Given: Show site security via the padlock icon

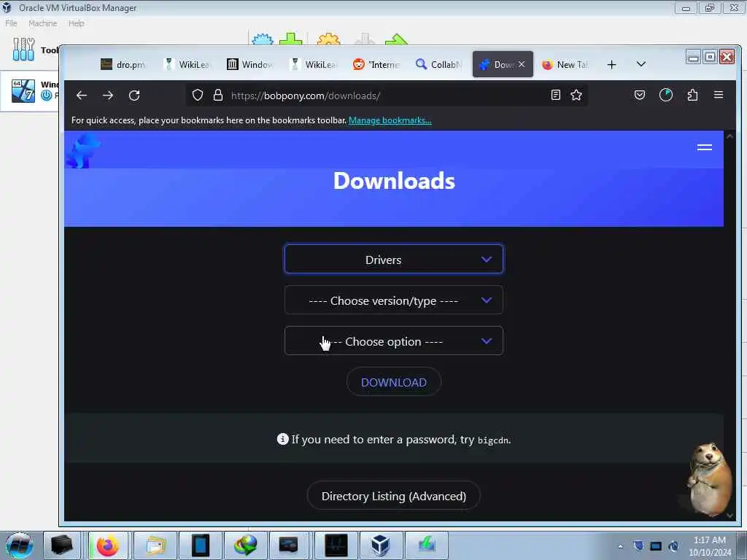Looking at the screenshot, I should [218, 96].
